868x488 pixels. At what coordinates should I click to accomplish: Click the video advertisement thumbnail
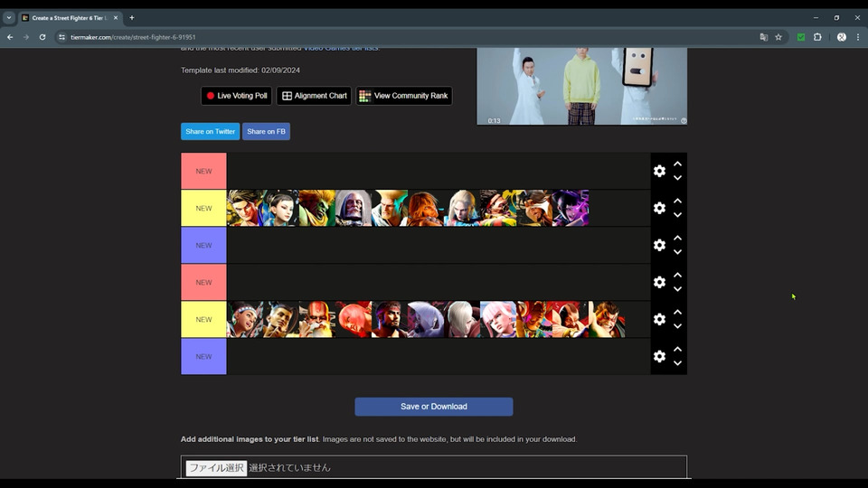[x=581, y=86]
